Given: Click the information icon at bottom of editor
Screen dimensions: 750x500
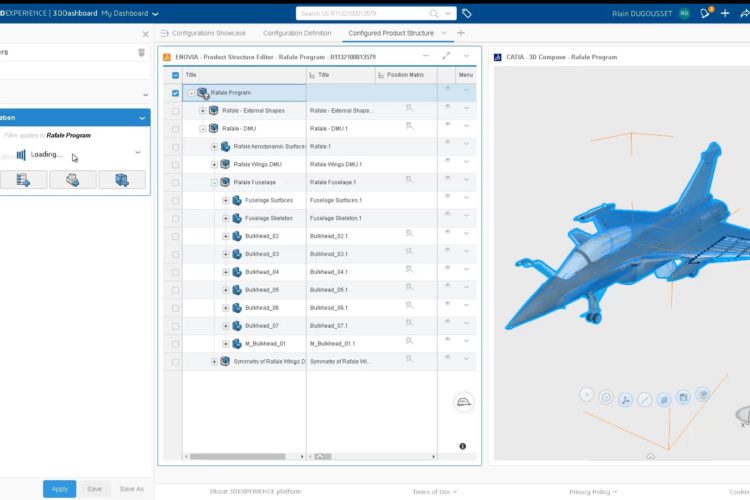Looking at the screenshot, I should (x=463, y=446).
